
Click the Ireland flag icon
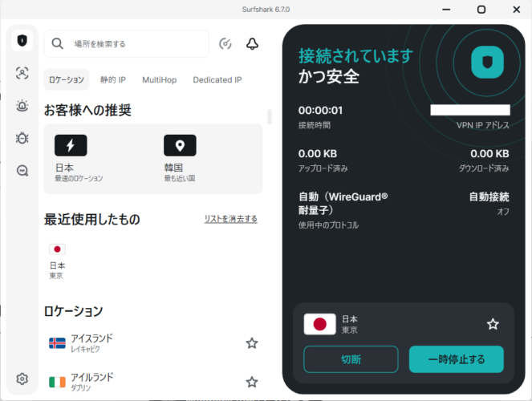pyautogui.click(x=57, y=382)
